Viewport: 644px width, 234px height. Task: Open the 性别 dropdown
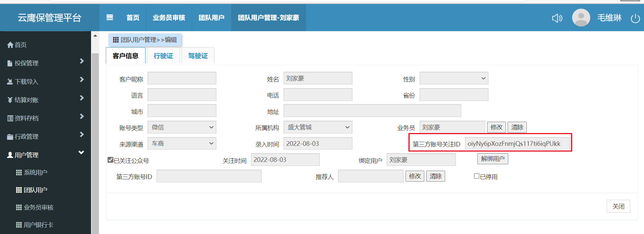(454, 78)
